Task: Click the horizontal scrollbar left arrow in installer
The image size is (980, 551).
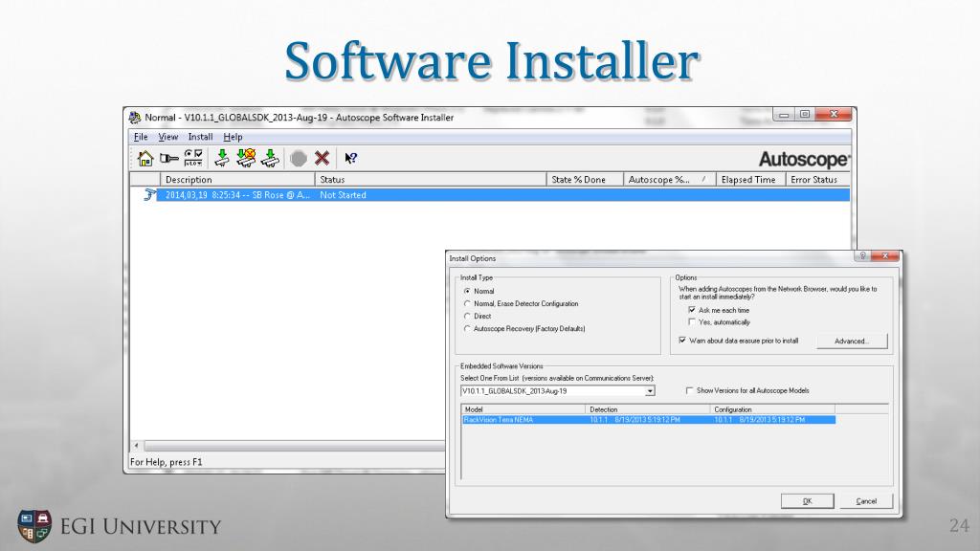Action: pos(137,446)
